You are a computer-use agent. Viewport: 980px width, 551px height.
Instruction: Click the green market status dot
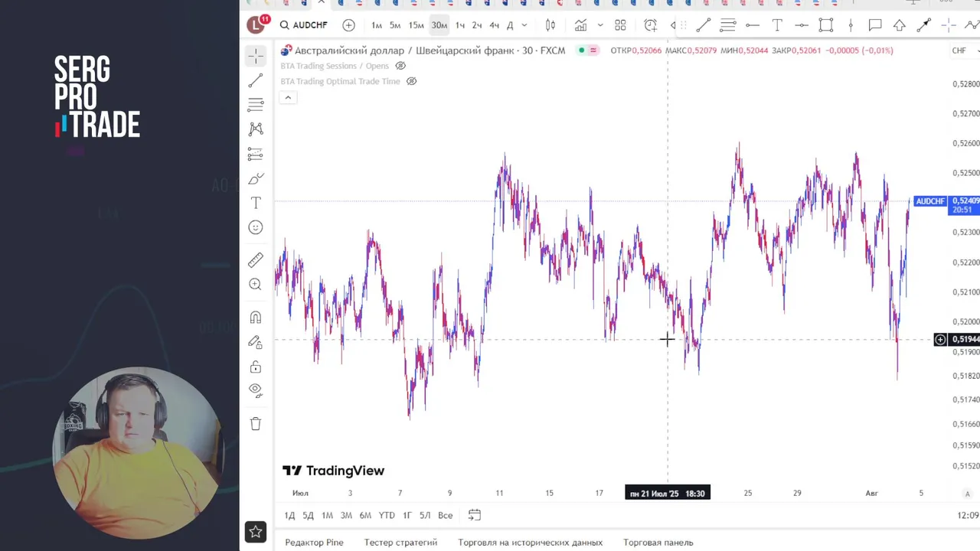tap(582, 51)
